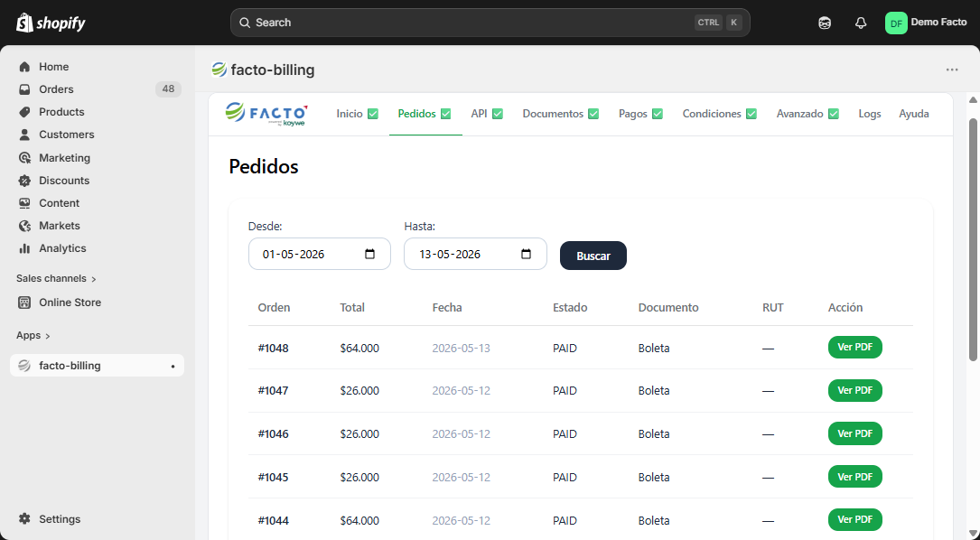980x540 pixels.
Task: Switch to the Inicio tab
Action: pyautogui.click(x=358, y=114)
